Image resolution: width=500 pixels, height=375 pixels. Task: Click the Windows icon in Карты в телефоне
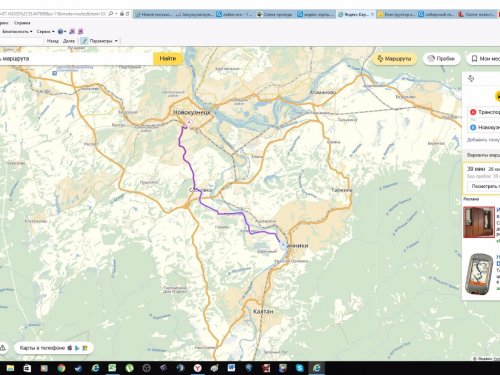coord(85,348)
